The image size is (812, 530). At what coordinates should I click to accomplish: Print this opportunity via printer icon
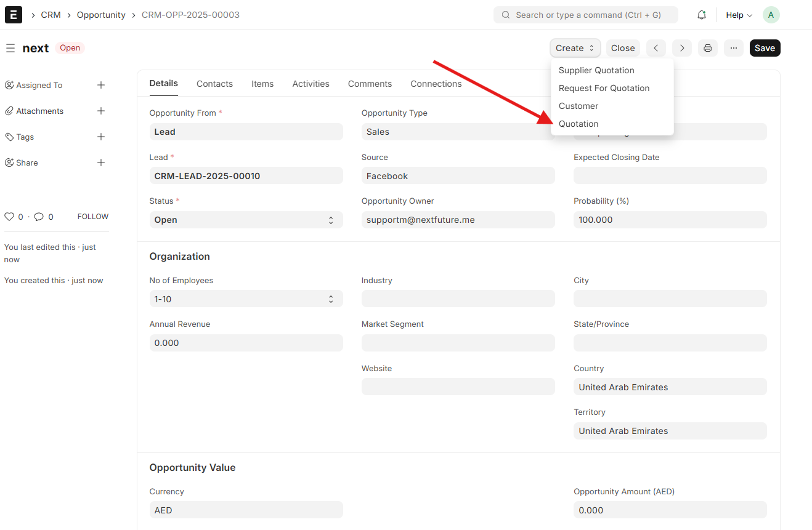(707, 48)
